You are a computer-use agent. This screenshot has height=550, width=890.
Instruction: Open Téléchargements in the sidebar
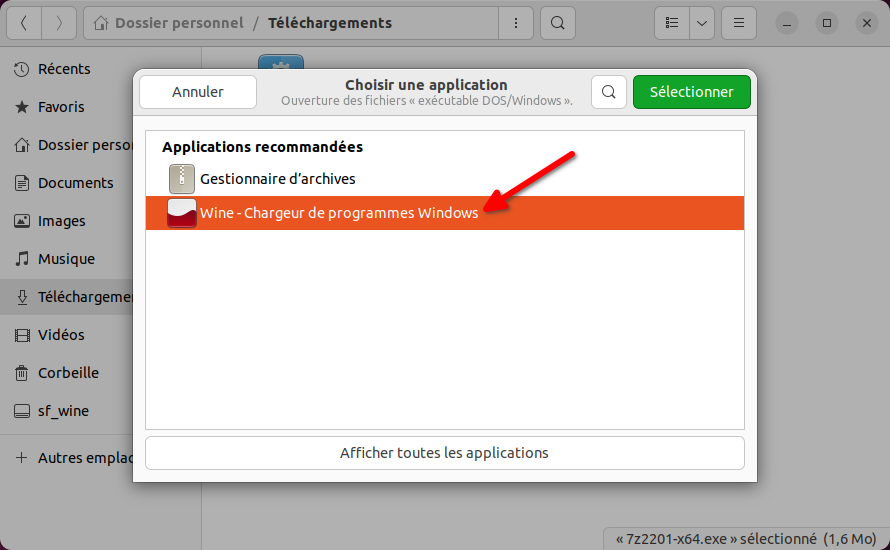point(67,297)
